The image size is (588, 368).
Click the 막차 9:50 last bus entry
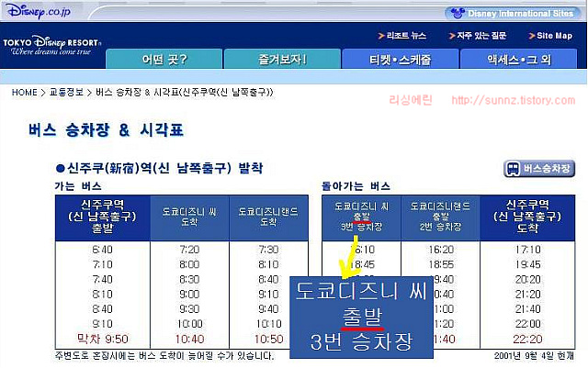(x=102, y=340)
